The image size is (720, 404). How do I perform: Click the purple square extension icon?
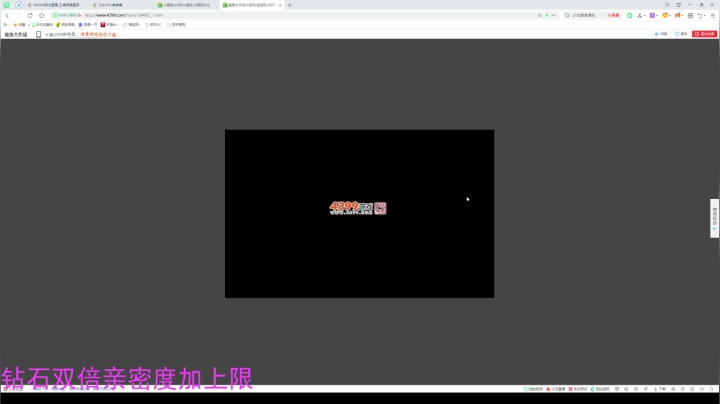click(652, 15)
